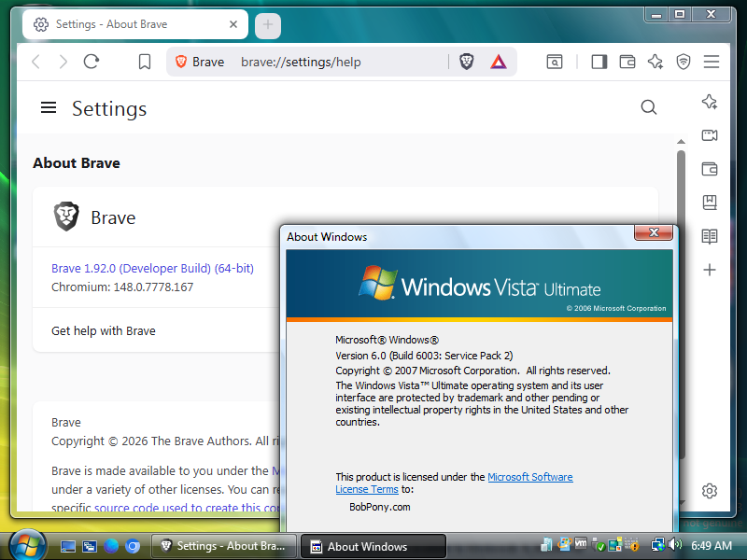747x560 pixels.
Task: Click the VMware tools tray icon
Action: click(580, 543)
